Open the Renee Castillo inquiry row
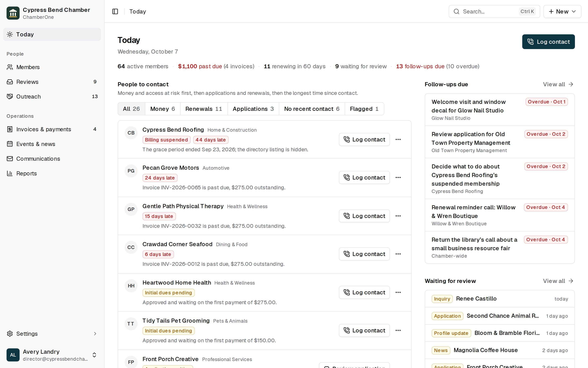Viewport: 588px width, 368px height. (x=500, y=299)
